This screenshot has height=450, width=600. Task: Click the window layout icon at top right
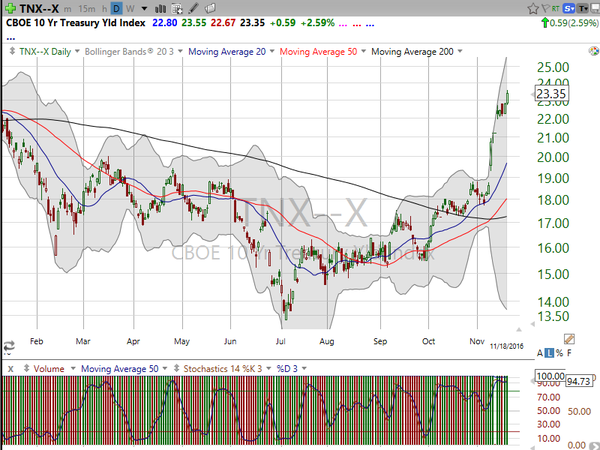pyautogui.click(x=595, y=8)
